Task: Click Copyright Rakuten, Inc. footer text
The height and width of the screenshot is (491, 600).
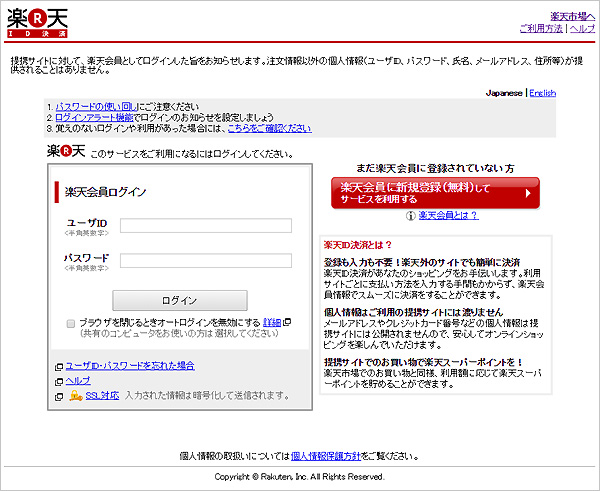Action: pos(299,477)
